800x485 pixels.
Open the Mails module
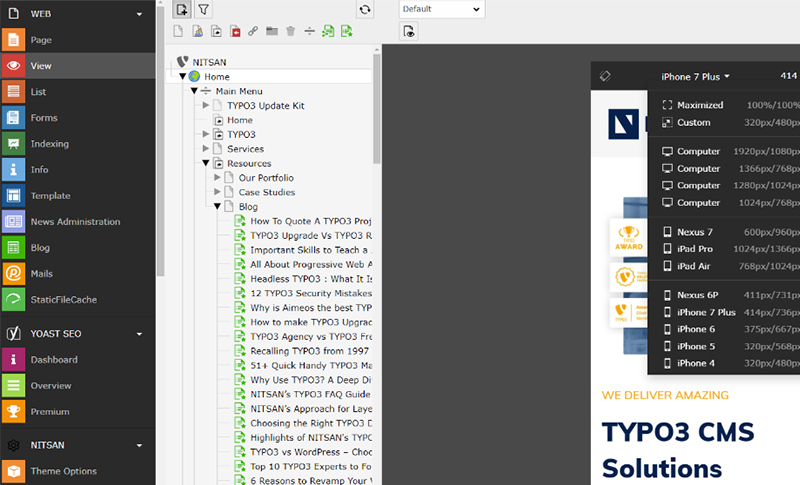(78, 274)
